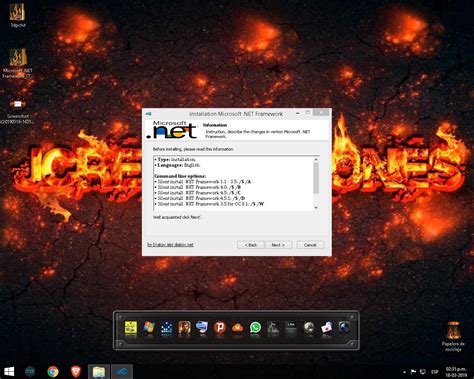Launch the dark blue sphere dock icon at the right end
The width and height of the screenshot is (474, 379).
coord(344,327)
